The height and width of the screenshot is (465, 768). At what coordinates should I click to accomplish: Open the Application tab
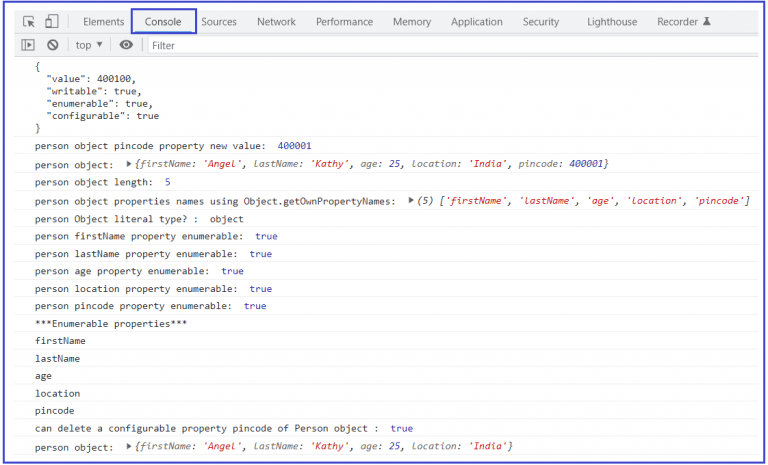click(477, 22)
